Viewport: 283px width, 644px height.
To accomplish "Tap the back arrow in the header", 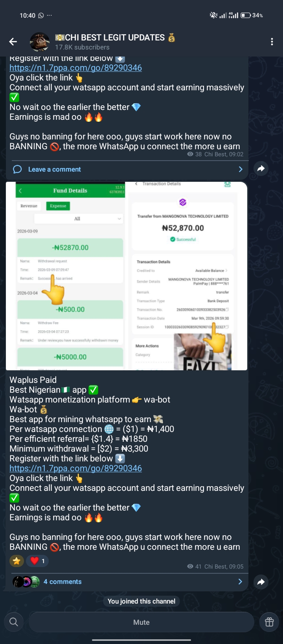I will coord(13,42).
